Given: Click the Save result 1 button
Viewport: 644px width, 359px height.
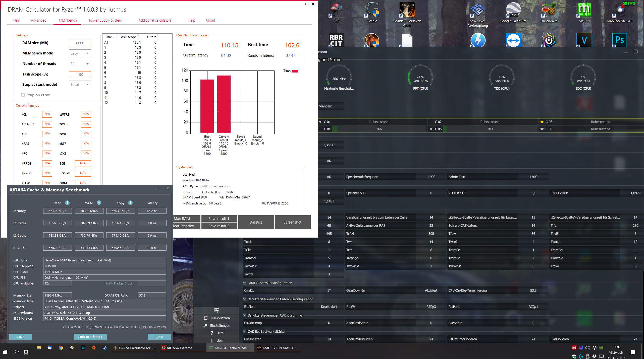Looking at the screenshot, I should pos(219,219).
